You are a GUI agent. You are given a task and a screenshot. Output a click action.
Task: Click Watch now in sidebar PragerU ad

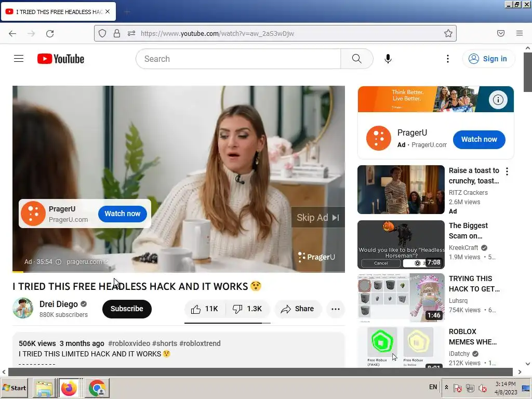pos(479,139)
